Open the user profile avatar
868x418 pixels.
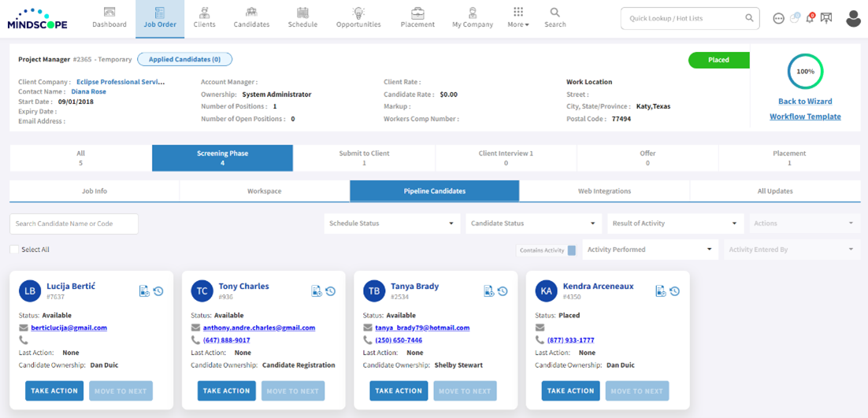(x=853, y=18)
